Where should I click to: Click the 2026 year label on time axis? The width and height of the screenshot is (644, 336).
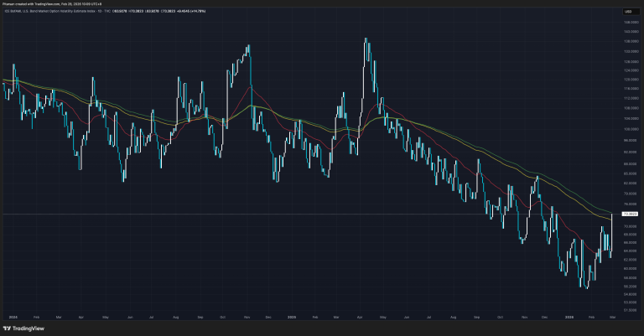pos(569,317)
